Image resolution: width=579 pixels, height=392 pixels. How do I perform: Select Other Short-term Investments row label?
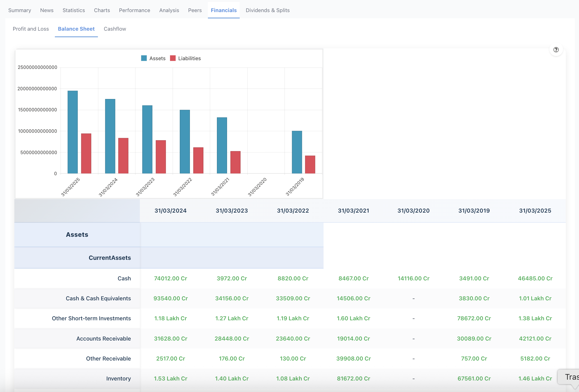(x=91, y=318)
